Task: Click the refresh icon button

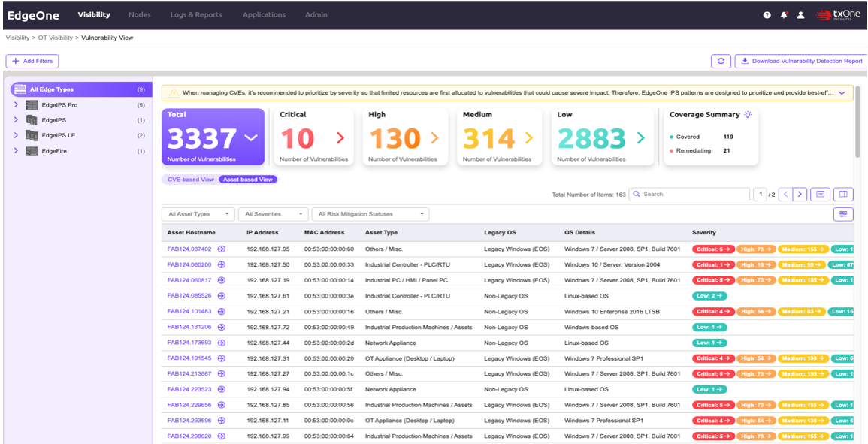Action: 721,62
